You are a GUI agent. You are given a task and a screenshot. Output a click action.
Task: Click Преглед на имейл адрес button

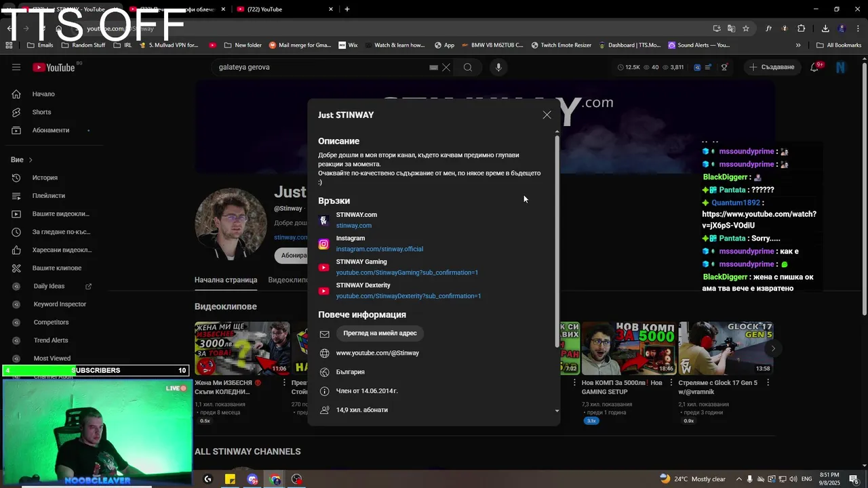(x=380, y=333)
